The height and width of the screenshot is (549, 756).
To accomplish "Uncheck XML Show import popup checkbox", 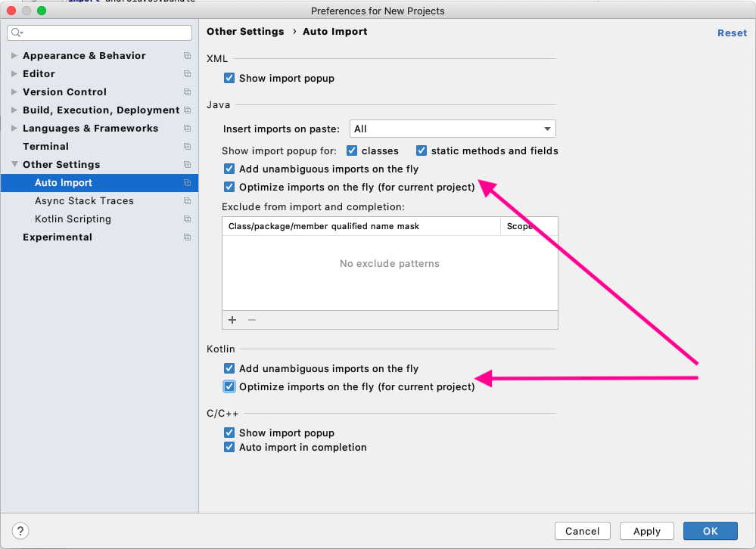I will (229, 78).
